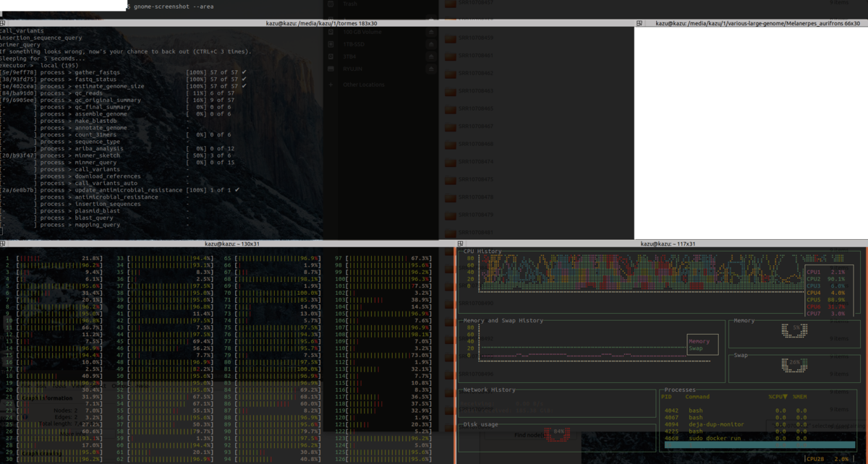
Task: Select the SRR10708475 folder name
Action: pos(476,179)
